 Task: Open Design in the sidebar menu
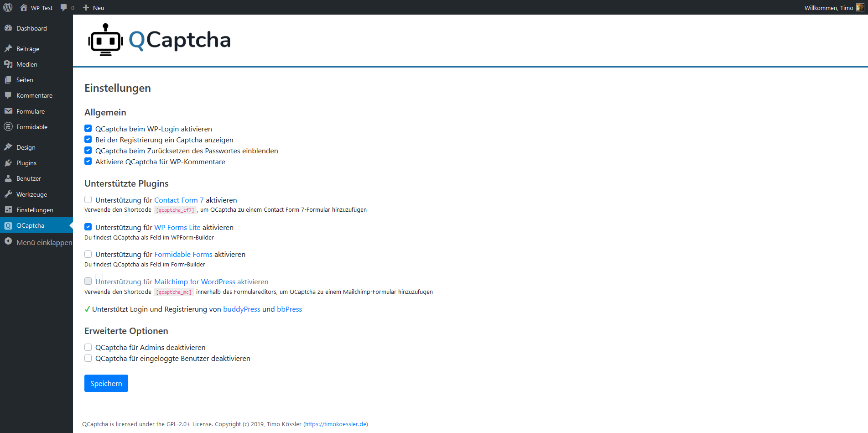tap(36, 147)
